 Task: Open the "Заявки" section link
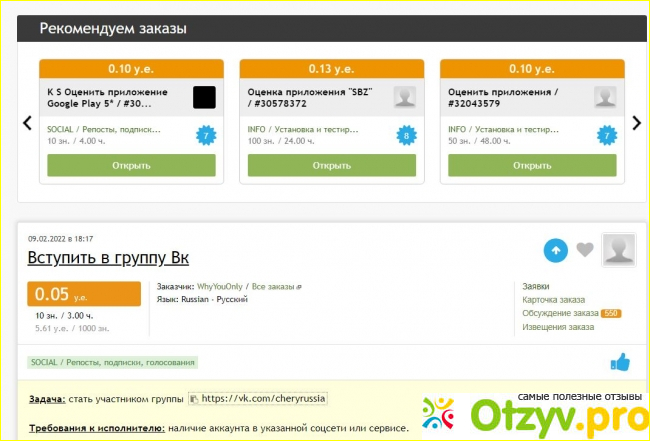tap(537, 286)
